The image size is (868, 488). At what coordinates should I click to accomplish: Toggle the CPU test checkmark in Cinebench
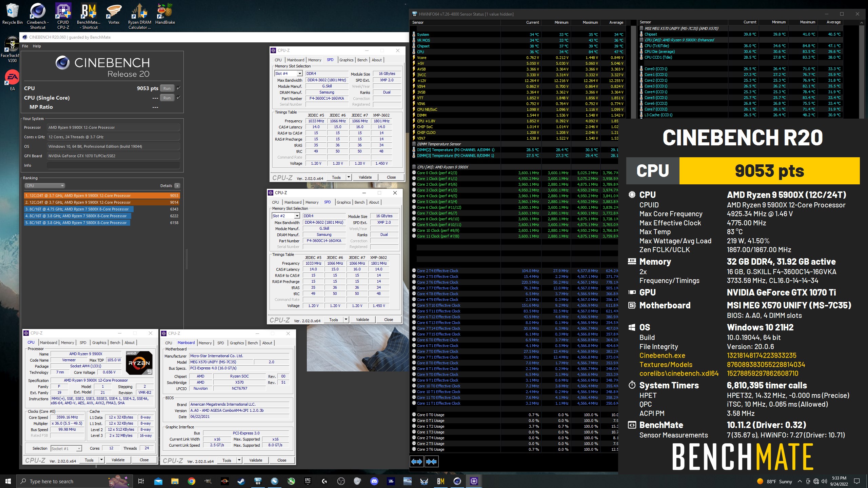click(x=178, y=88)
